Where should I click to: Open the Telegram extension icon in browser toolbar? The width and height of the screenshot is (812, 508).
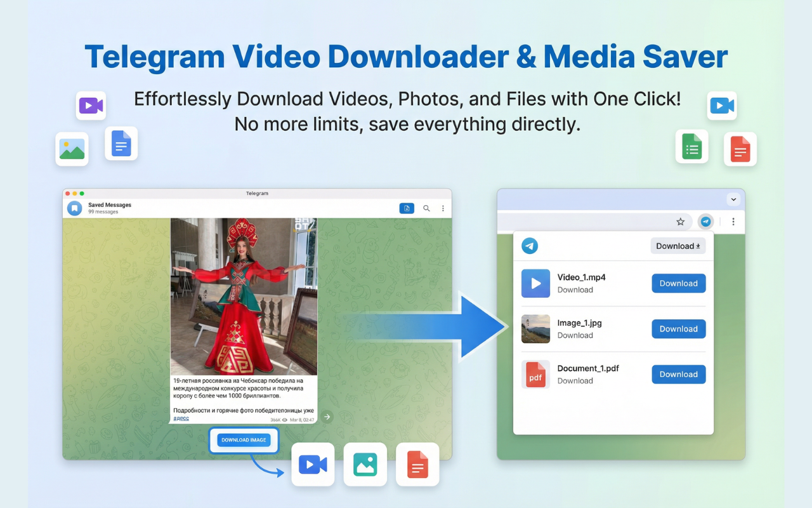(x=705, y=222)
